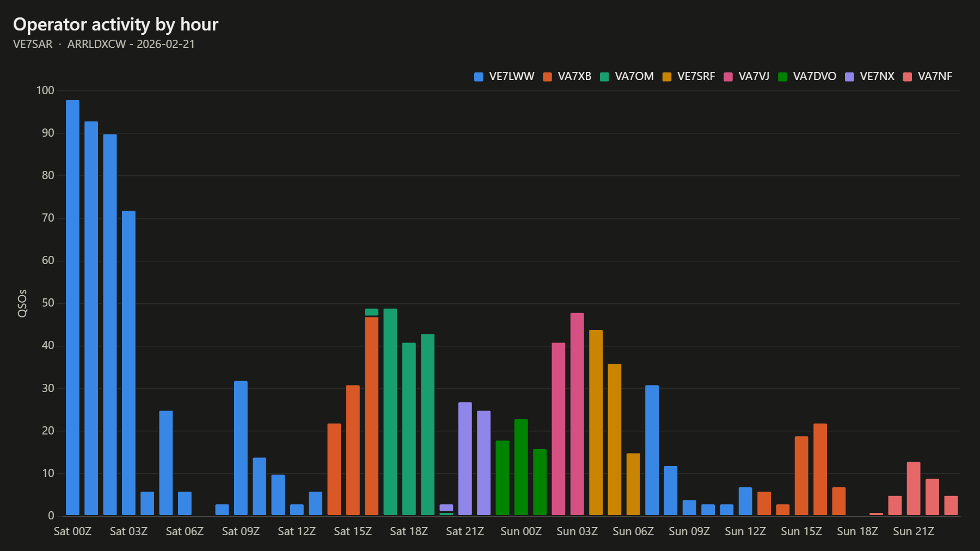Click the chart title Operator activity by hour
The height and width of the screenshot is (551, 980).
tap(115, 25)
